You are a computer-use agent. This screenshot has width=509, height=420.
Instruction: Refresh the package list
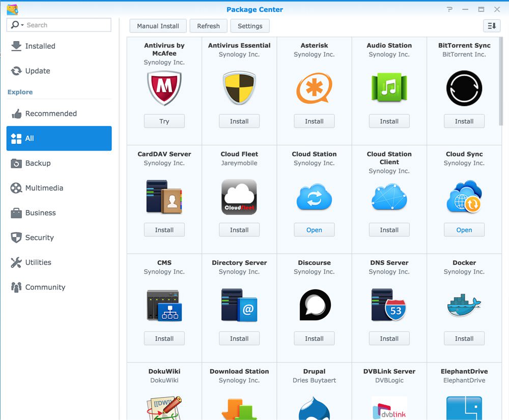(208, 26)
